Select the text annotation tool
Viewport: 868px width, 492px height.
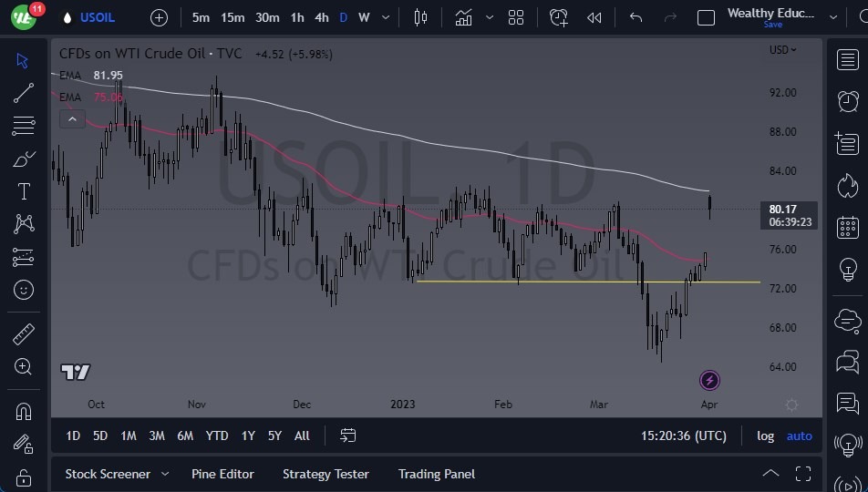coord(24,191)
